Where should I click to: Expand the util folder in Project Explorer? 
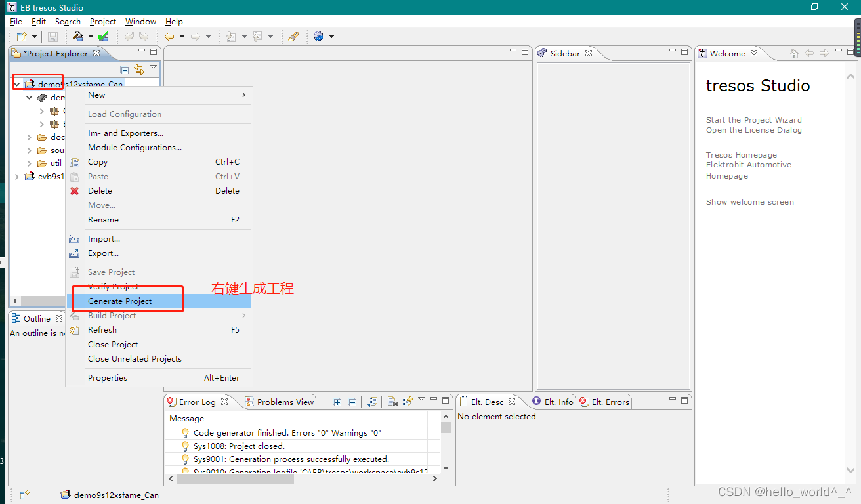pyautogui.click(x=30, y=163)
